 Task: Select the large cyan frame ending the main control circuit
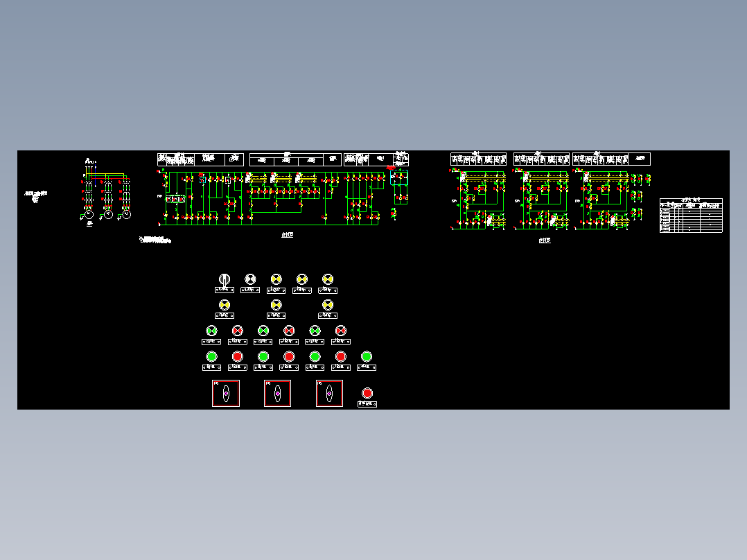pyautogui.click(x=399, y=177)
